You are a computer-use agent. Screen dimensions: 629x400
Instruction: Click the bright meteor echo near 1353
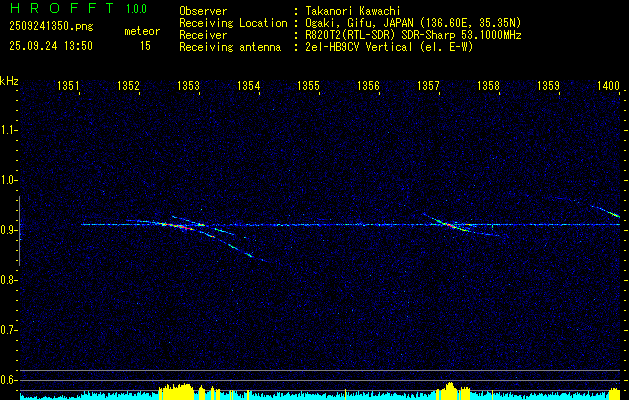coord(178,226)
